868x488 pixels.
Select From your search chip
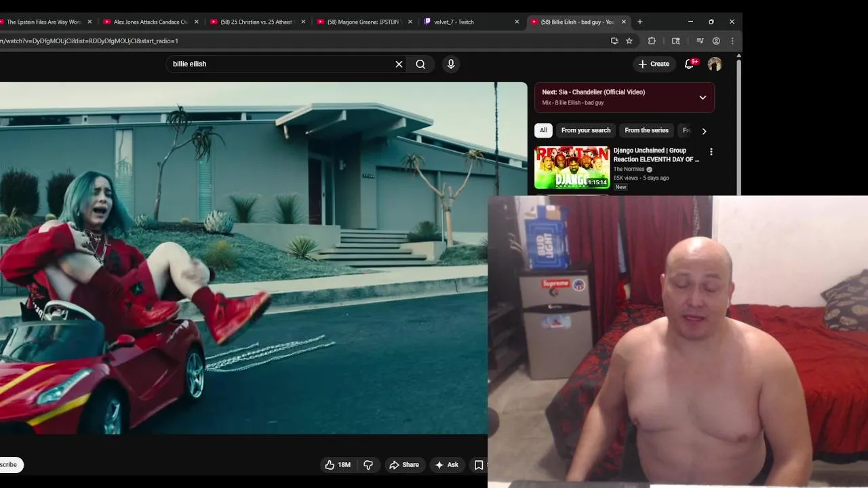click(586, 130)
